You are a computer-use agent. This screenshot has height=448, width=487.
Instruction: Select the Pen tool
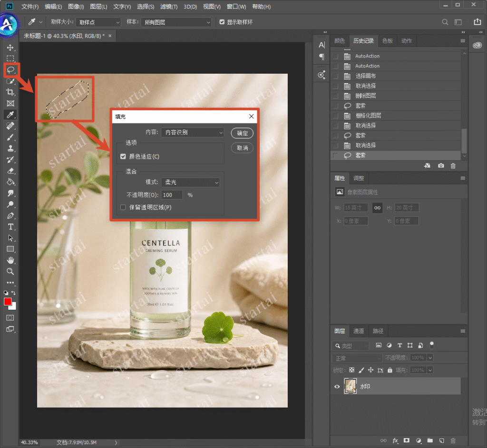10,216
